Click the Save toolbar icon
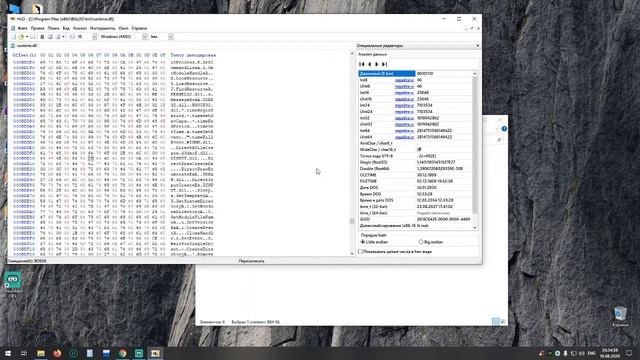The image size is (640, 360). (x=33, y=37)
